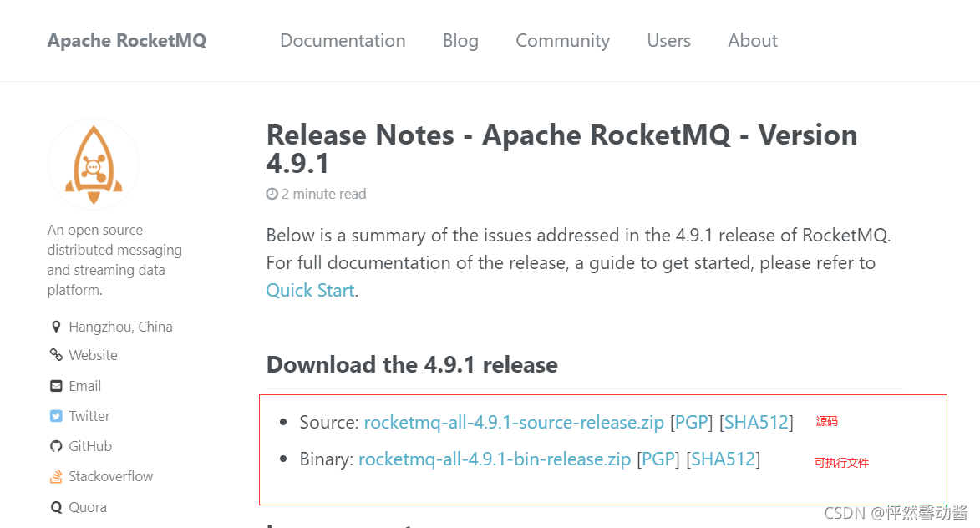The width and height of the screenshot is (980, 528).
Task: Open the PGP signature for Source
Action: (691, 423)
